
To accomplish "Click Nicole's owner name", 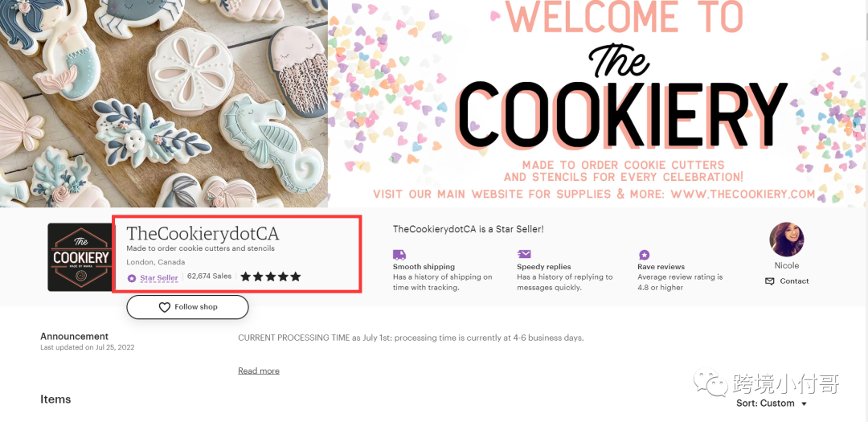I will point(787,265).
